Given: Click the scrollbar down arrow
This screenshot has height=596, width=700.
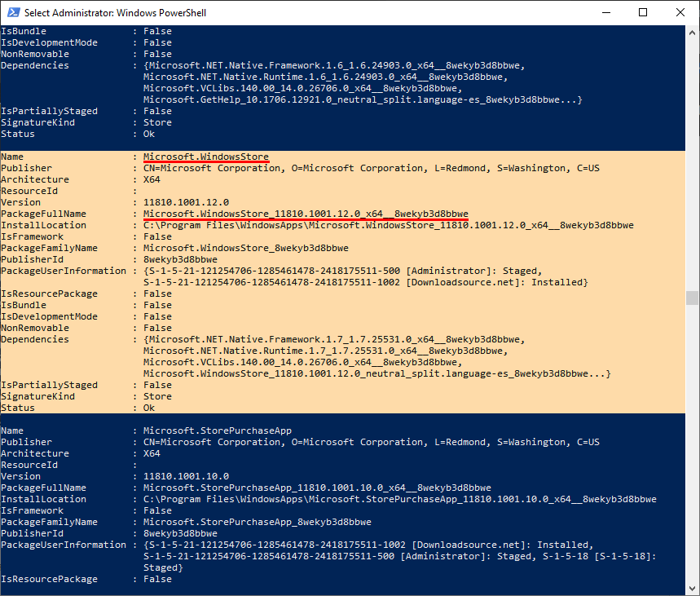Looking at the screenshot, I should pyautogui.click(x=692, y=588).
